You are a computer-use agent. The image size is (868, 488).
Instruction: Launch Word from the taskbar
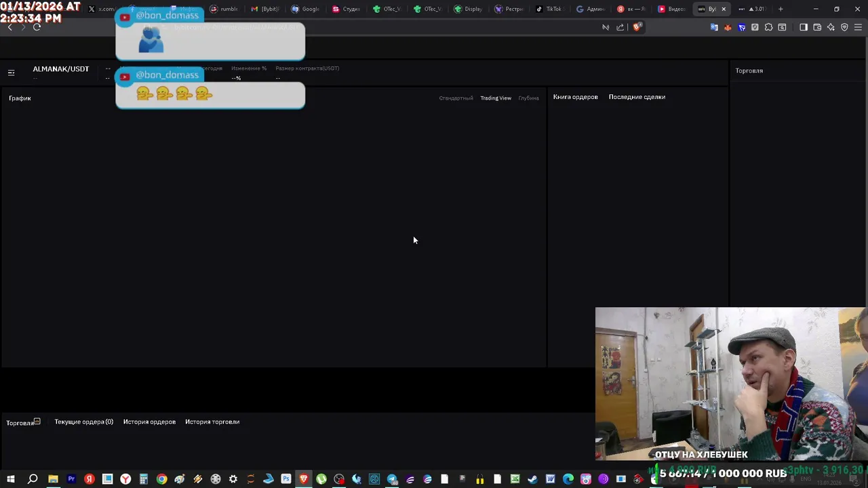[x=550, y=479]
